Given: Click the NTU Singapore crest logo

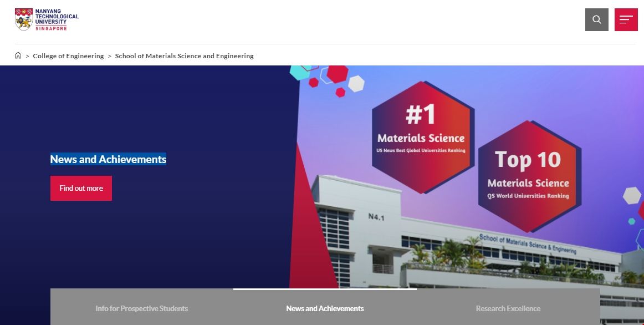Looking at the screenshot, I should 23,19.
